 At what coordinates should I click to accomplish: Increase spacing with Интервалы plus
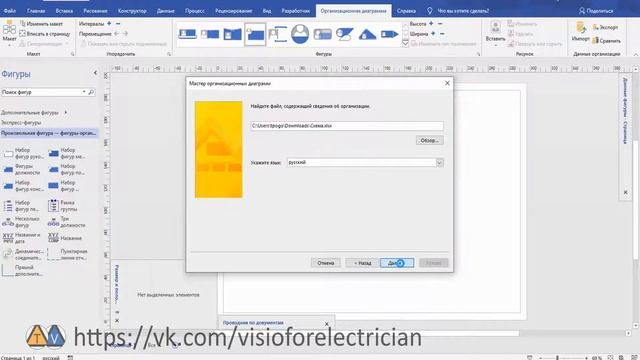click(109, 24)
